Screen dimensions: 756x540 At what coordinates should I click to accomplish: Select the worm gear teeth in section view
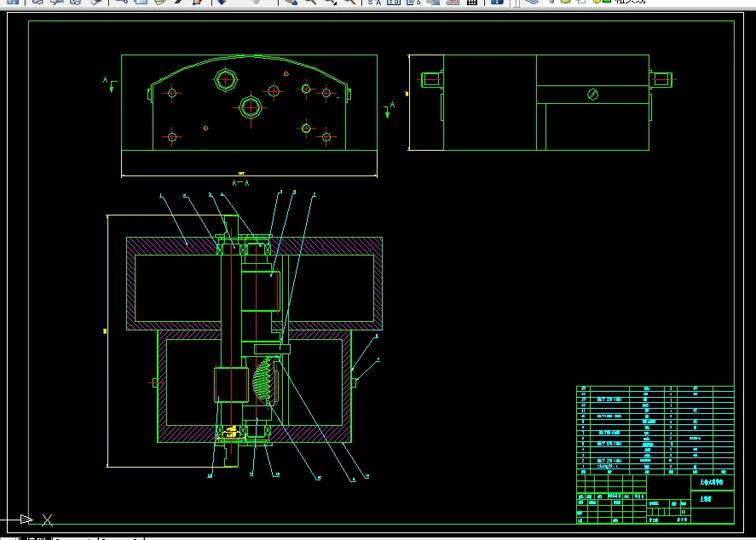coord(263,381)
